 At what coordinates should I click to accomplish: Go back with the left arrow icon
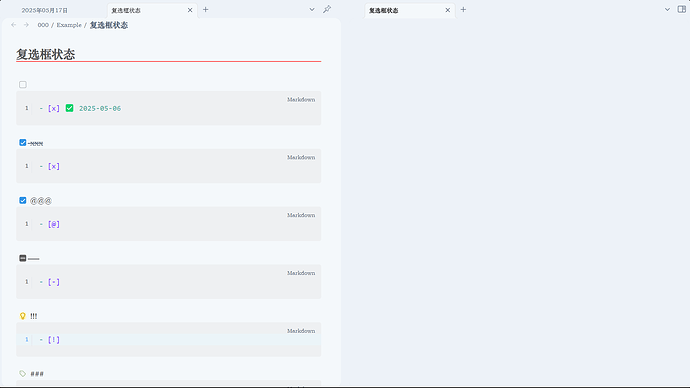point(14,25)
